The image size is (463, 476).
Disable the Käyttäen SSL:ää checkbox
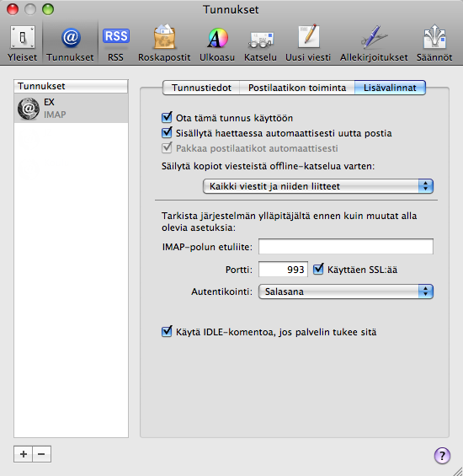pyautogui.click(x=318, y=269)
